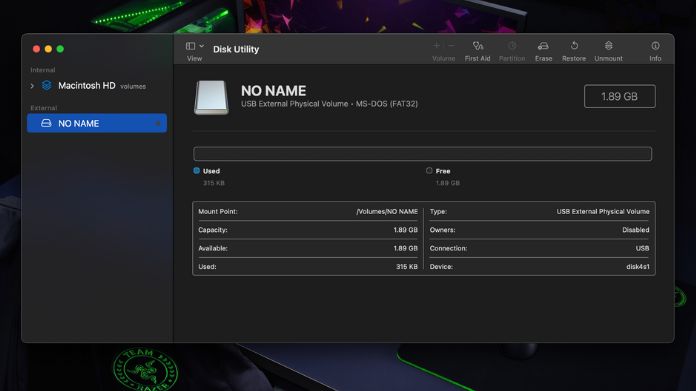Image resolution: width=696 pixels, height=391 pixels.
Task: Click the Erase toolbar icon
Action: (x=543, y=46)
